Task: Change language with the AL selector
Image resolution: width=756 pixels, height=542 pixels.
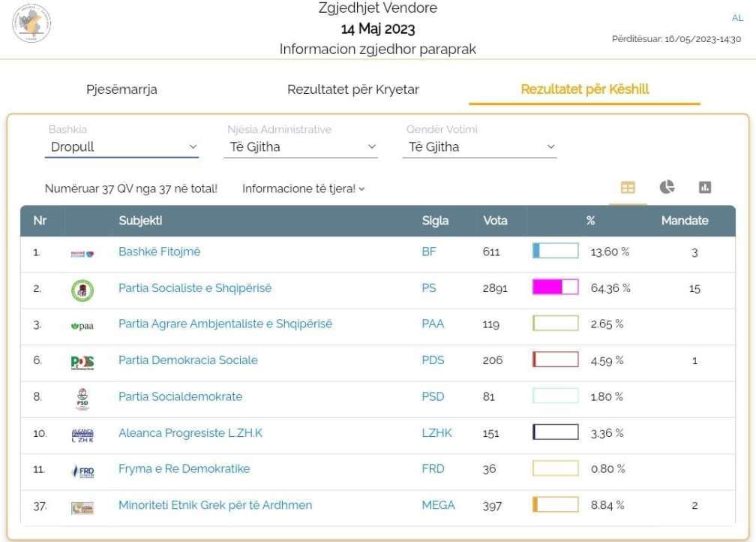Action: (x=736, y=18)
